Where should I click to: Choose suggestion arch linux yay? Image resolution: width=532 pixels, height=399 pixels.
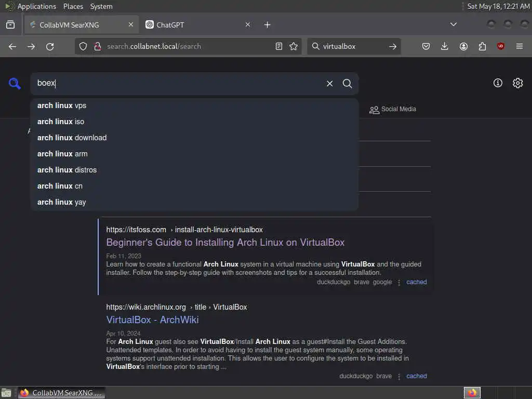click(194, 202)
